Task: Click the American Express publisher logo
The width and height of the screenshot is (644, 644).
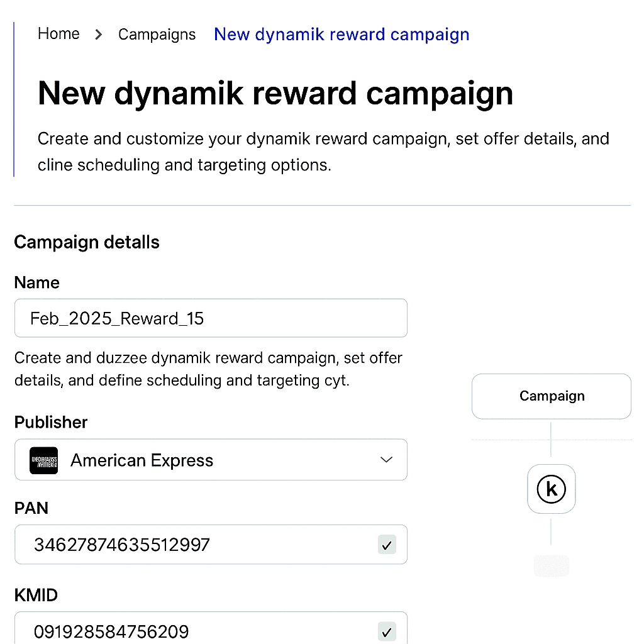Action: point(44,460)
